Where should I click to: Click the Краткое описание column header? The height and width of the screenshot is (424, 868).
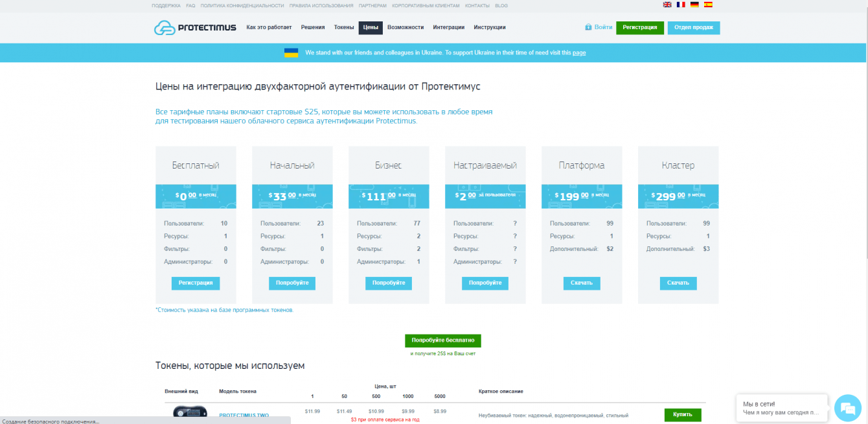click(501, 392)
